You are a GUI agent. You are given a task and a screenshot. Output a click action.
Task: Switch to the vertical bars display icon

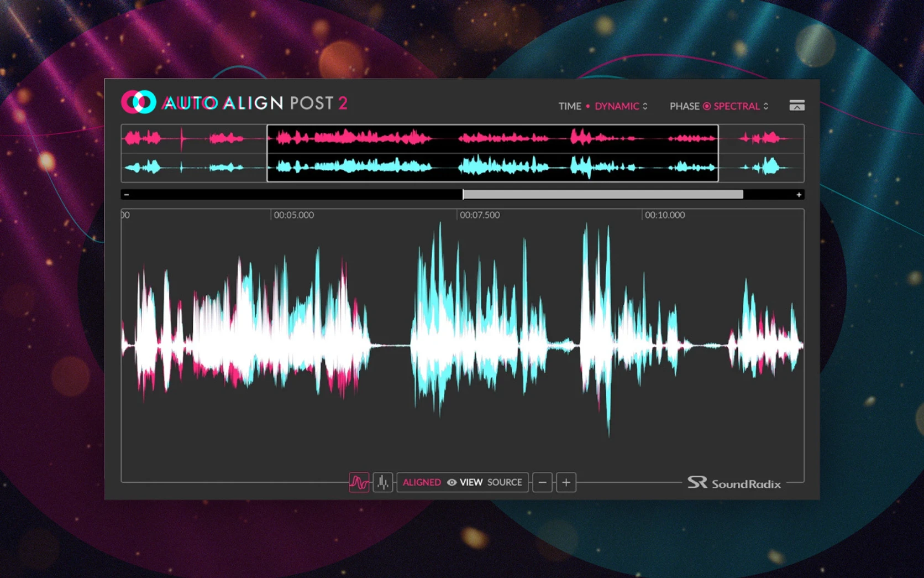(x=382, y=482)
